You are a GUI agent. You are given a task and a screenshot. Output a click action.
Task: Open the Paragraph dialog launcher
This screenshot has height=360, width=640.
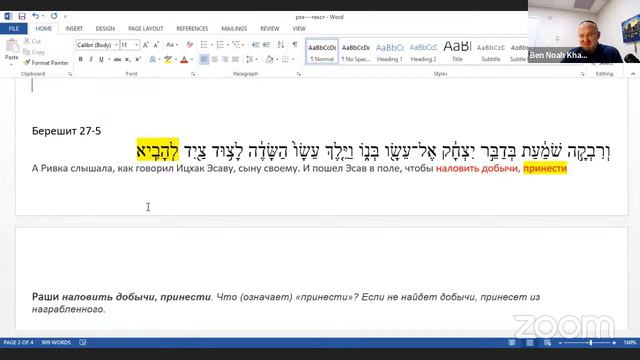299,74
